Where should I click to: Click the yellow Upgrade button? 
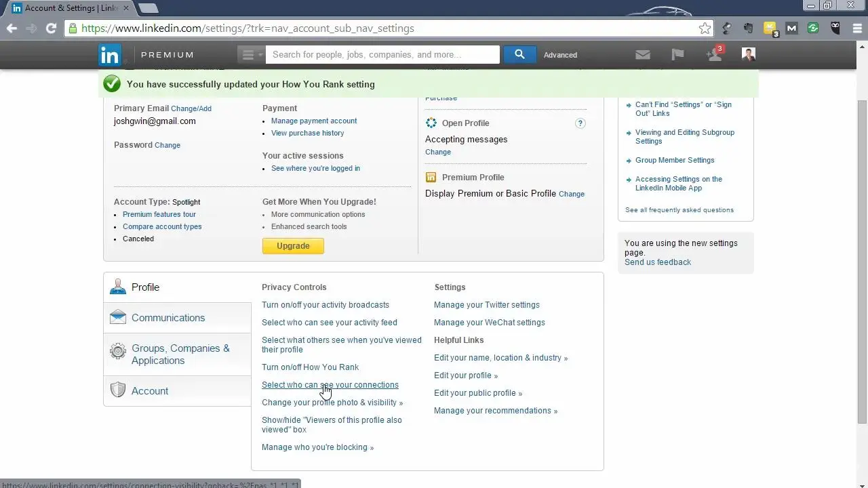(293, 246)
